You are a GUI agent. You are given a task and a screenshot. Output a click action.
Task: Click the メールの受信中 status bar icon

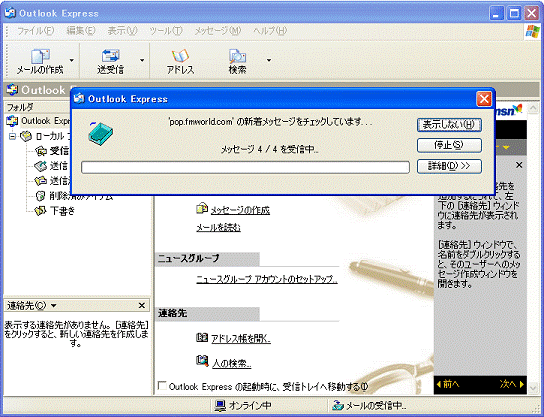[x=338, y=406]
